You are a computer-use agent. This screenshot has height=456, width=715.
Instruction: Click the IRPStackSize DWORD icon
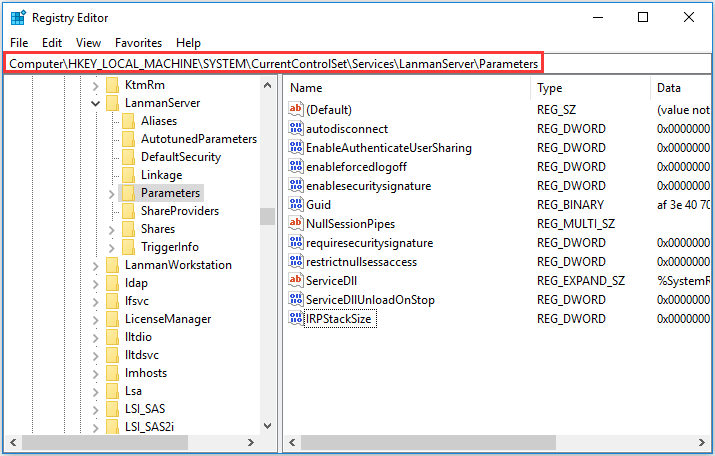[295, 319]
